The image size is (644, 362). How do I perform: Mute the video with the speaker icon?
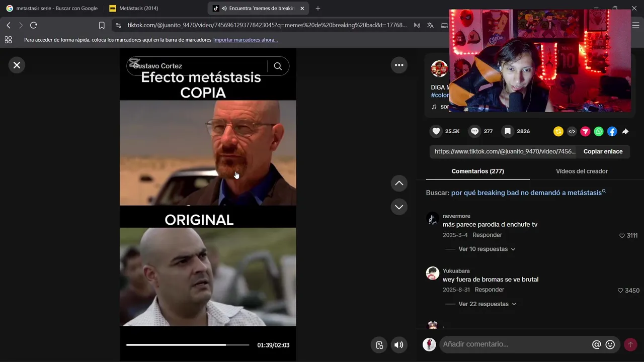[x=399, y=345]
